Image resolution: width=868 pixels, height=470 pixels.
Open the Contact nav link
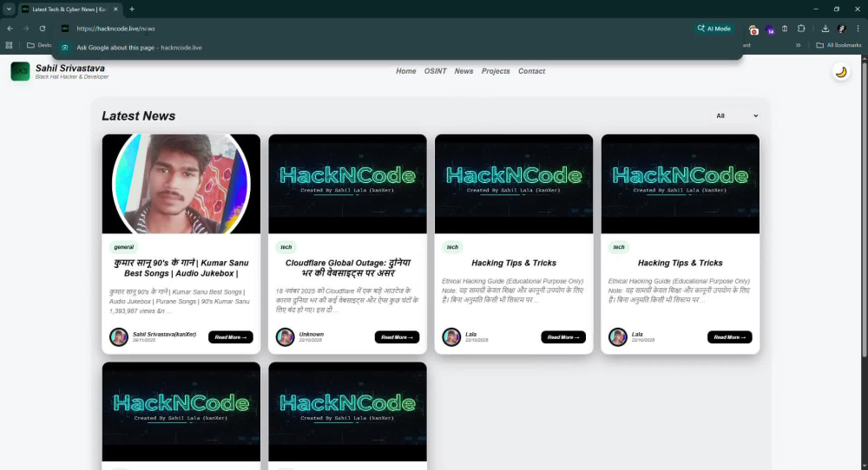coord(531,71)
